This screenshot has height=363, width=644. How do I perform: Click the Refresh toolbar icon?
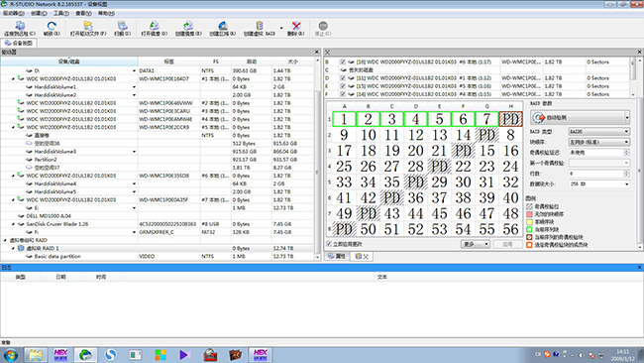click(52, 29)
